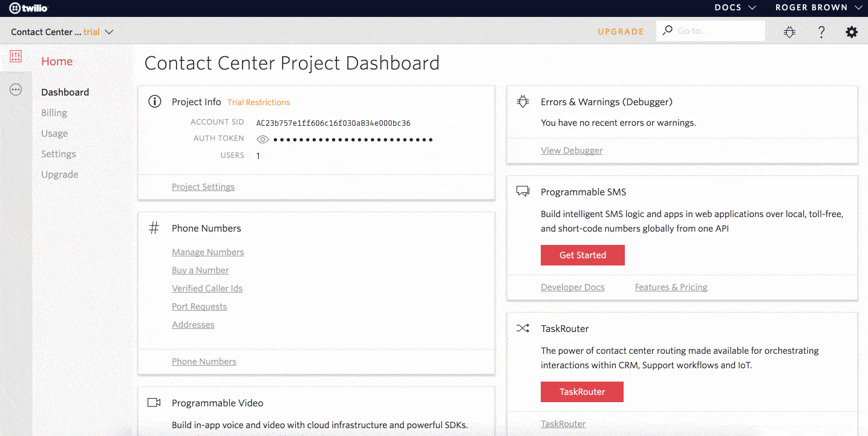Viewport: 868px width, 436px height.
Task: Click the red TaskRouter button
Action: click(582, 392)
